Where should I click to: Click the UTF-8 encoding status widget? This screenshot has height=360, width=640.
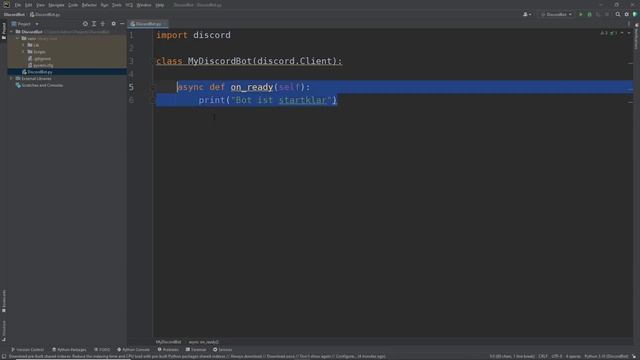[x=557, y=356]
